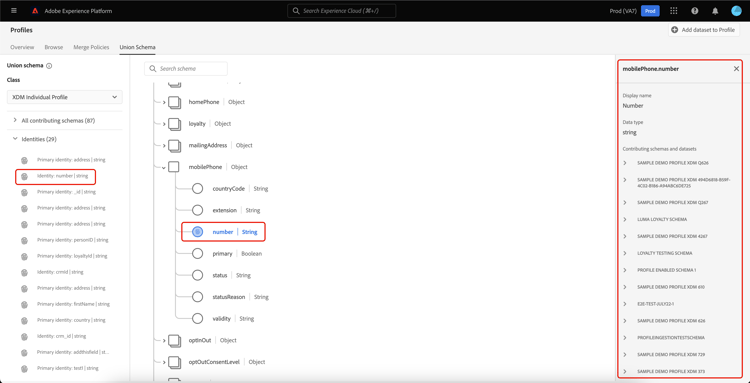Expand the E2E-TEST-JULY22-1 entry

point(625,304)
